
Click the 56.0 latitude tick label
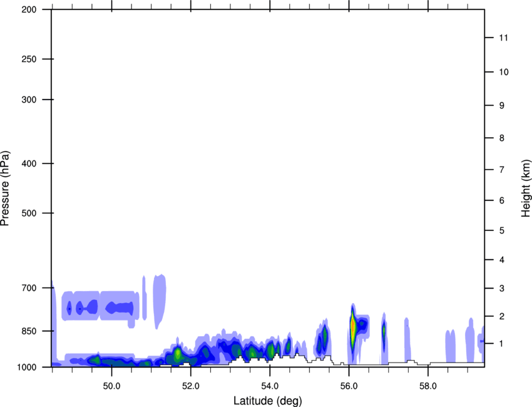(x=349, y=386)
